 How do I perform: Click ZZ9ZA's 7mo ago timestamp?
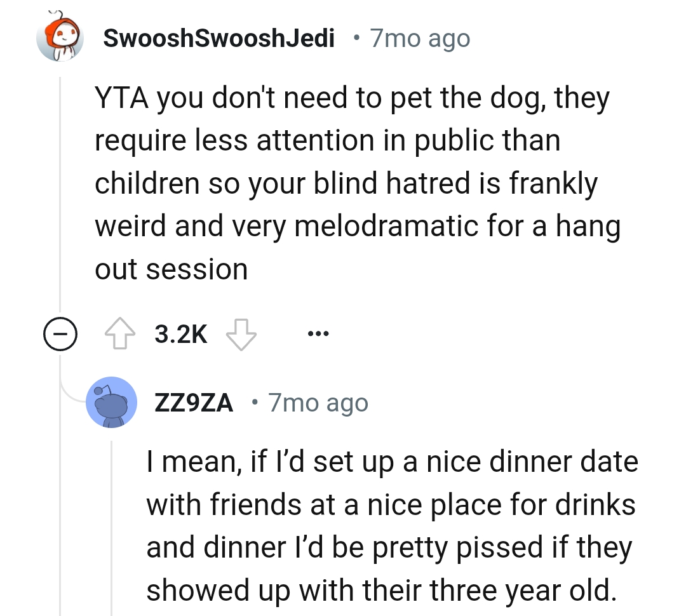(317, 402)
